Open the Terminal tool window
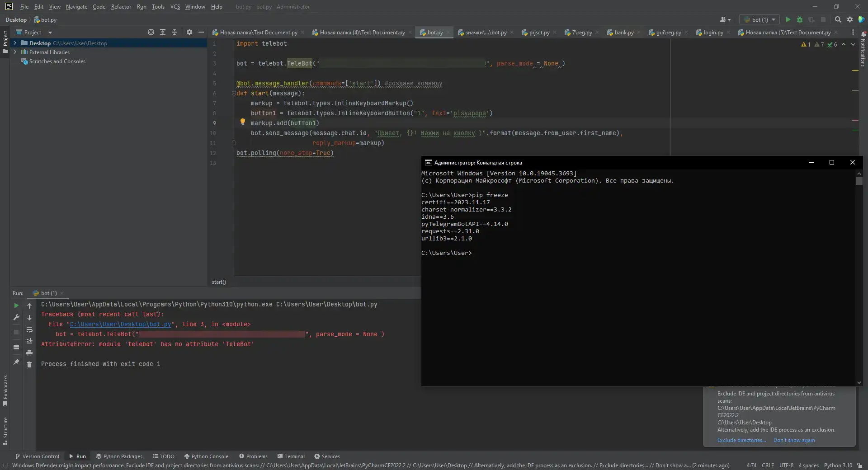868x470 pixels. point(291,456)
